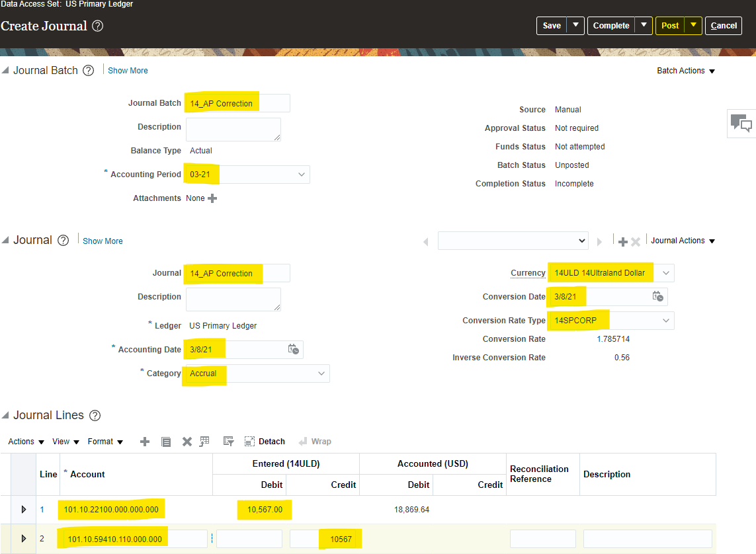Expand journal line 1 row details

pos(24,510)
